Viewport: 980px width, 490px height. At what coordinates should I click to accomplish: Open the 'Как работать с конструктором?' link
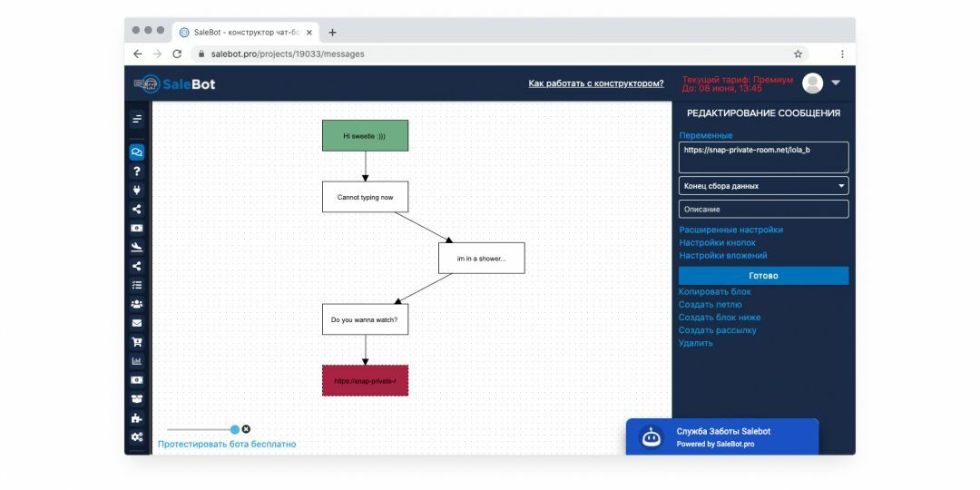tap(596, 83)
